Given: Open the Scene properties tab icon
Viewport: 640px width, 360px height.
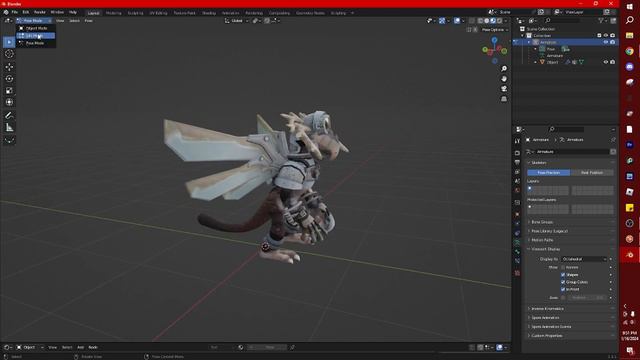Looking at the screenshot, I should 517,181.
